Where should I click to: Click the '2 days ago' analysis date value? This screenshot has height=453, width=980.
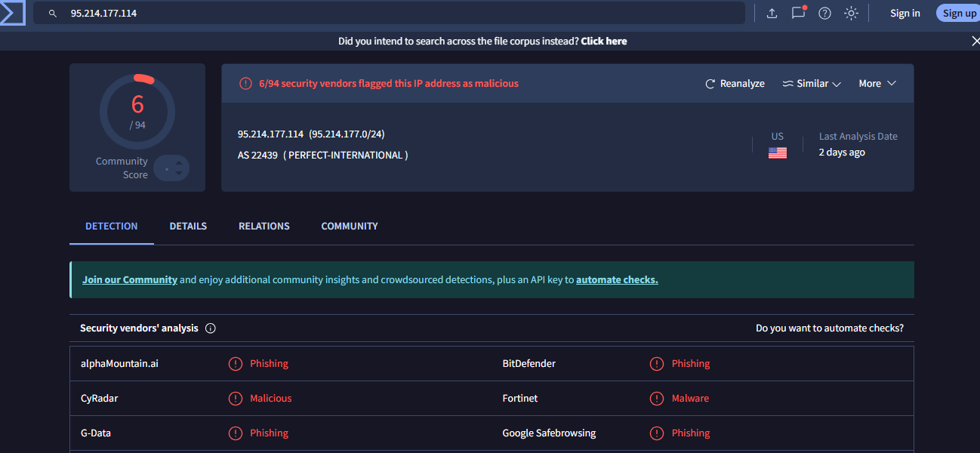click(x=842, y=153)
